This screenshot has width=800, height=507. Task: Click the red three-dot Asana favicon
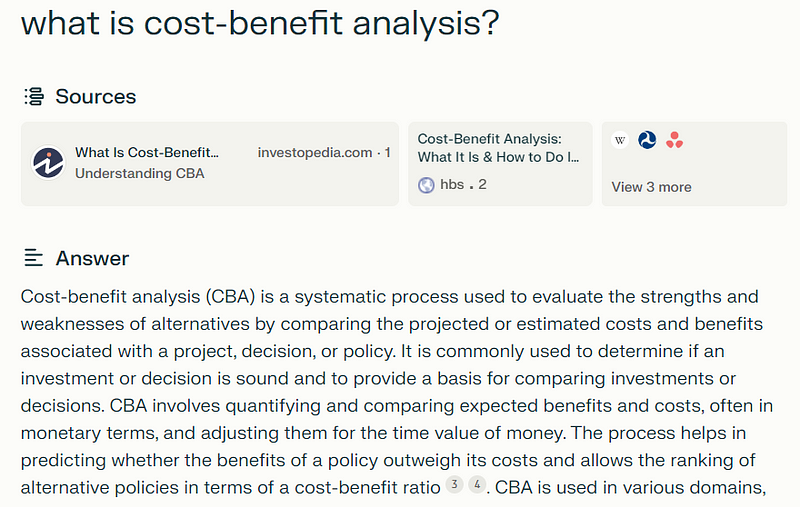click(675, 141)
